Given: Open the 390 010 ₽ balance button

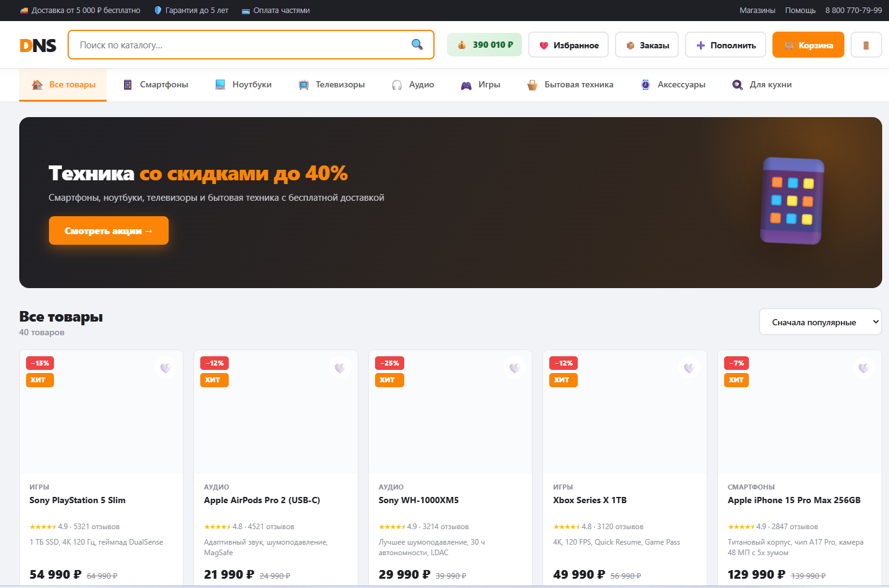Looking at the screenshot, I should pyautogui.click(x=485, y=45).
